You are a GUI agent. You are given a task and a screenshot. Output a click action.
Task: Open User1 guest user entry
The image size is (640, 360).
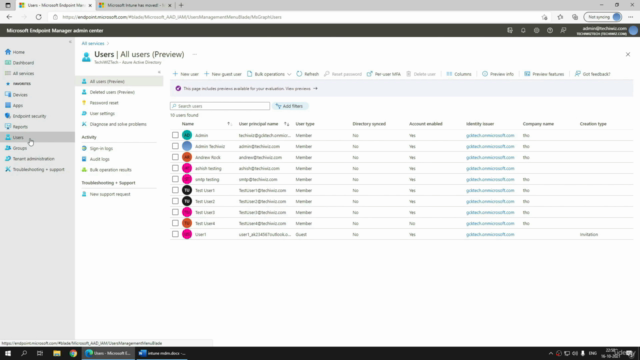point(200,234)
